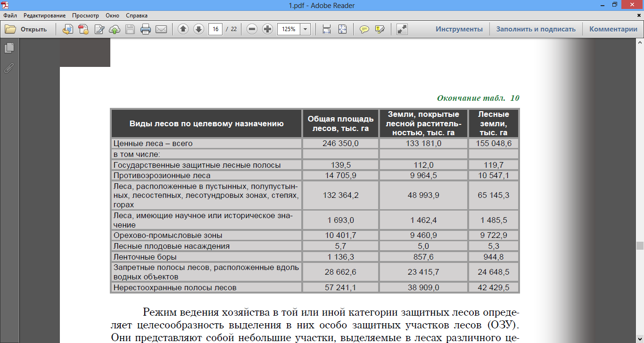
Task: Open the Инструменты panel
Action: click(x=459, y=29)
